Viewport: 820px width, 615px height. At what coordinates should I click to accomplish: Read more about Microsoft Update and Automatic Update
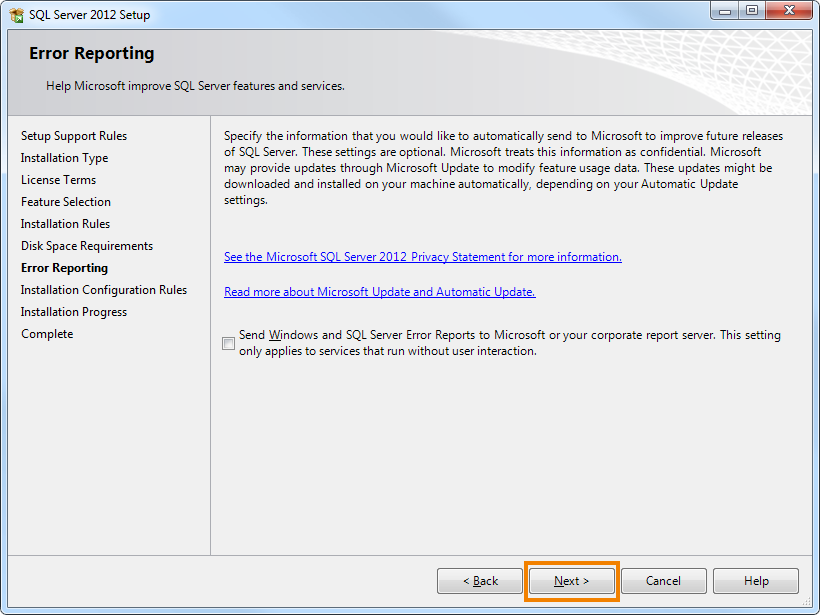[380, 292]
